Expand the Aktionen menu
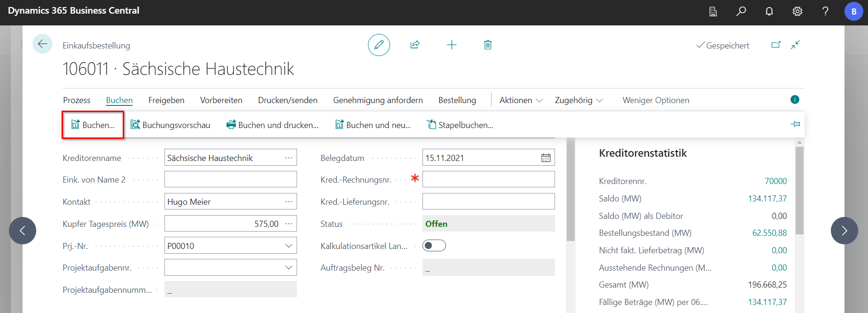 [x=521, y=100]
